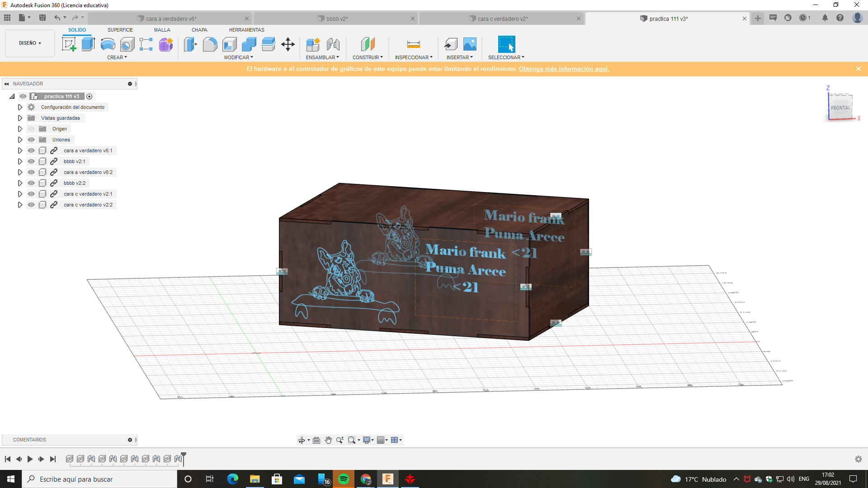Click the Joint tool in Ensamblar

coord(333,44)
